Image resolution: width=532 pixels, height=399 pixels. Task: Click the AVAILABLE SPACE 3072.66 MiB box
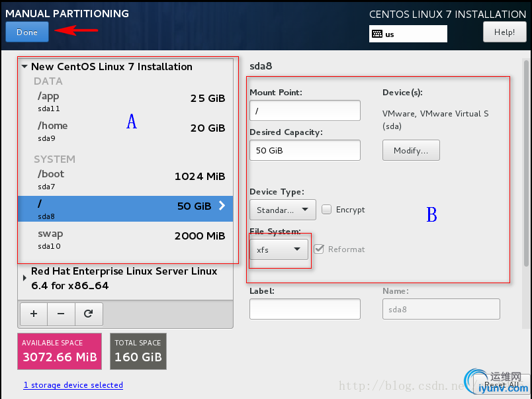pos(60,351)
